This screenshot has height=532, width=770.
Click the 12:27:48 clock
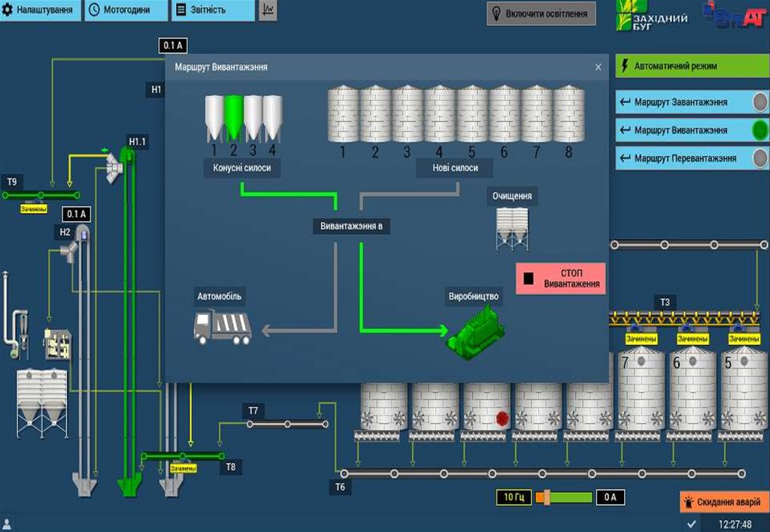point(735,524)
